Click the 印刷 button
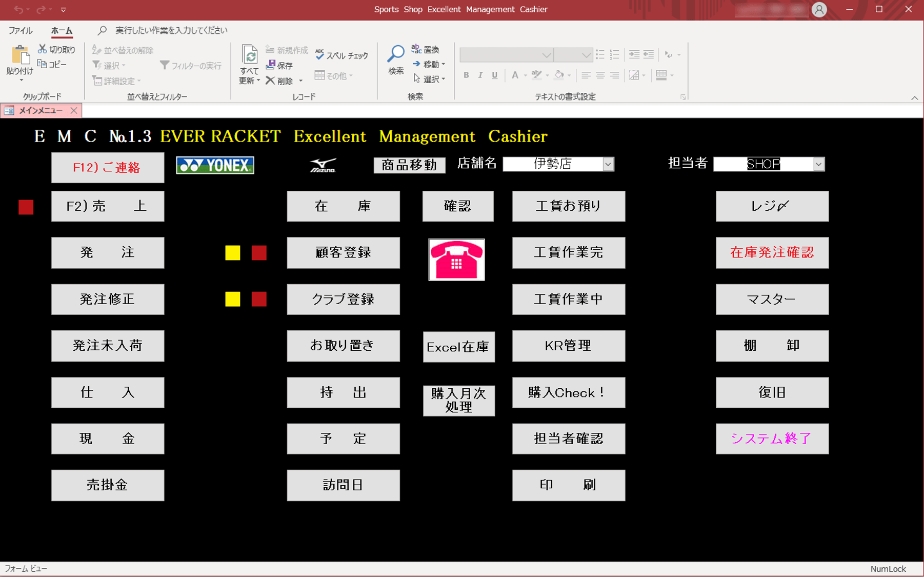 pos(568,485)
